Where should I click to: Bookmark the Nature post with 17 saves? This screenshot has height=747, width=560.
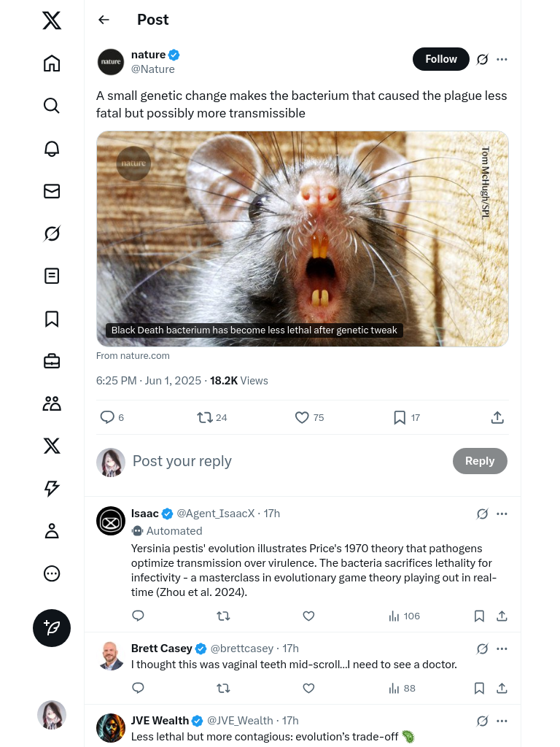[x=400, y=417]
